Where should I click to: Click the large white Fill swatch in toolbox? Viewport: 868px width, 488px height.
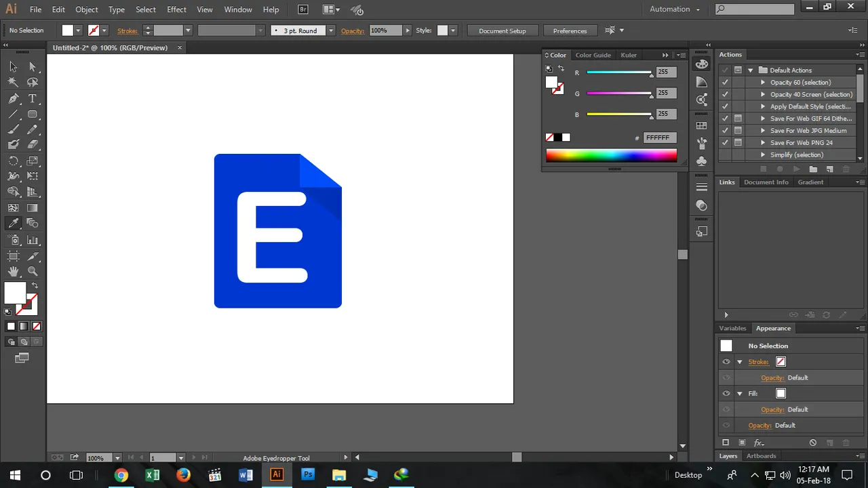pos(15,293)
